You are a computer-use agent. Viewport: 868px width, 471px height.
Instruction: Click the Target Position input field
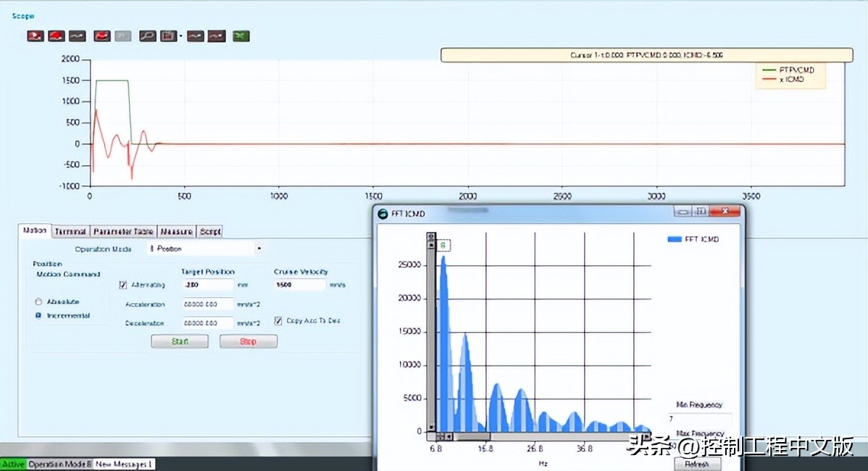(x=208, y=285)
